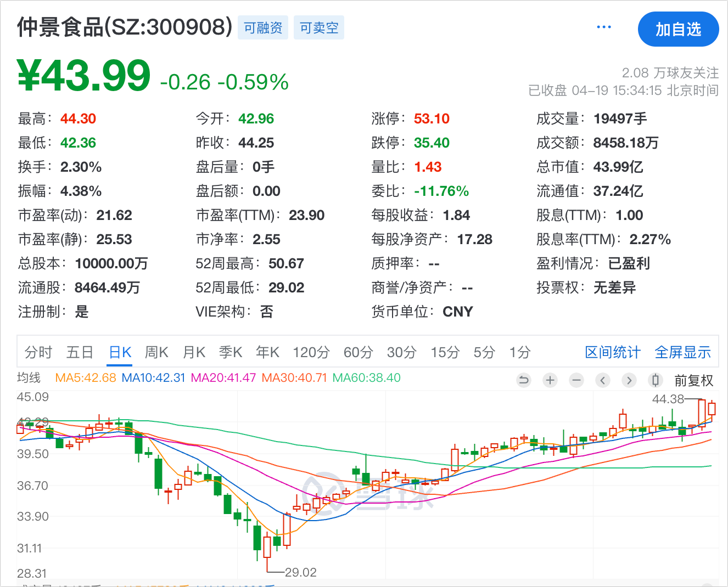Open 全屏显示 fullscreen view

[682, 352]
